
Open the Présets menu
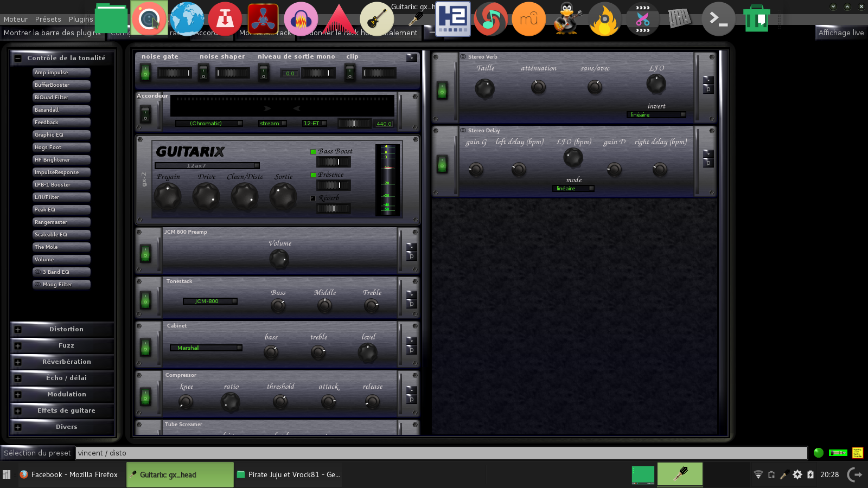click(x=48, y=19)
